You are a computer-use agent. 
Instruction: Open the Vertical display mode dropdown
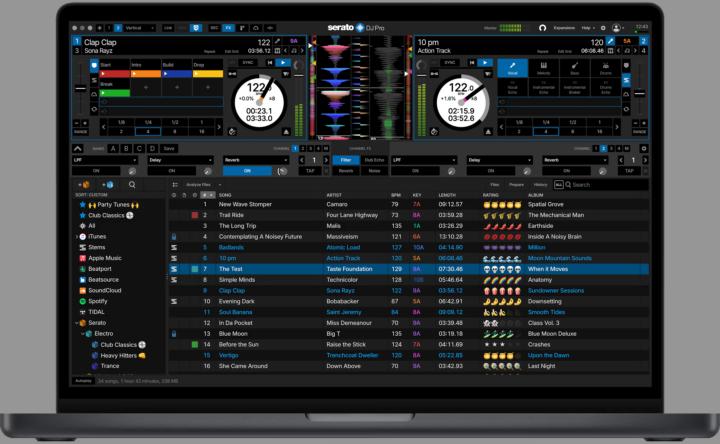139,28
